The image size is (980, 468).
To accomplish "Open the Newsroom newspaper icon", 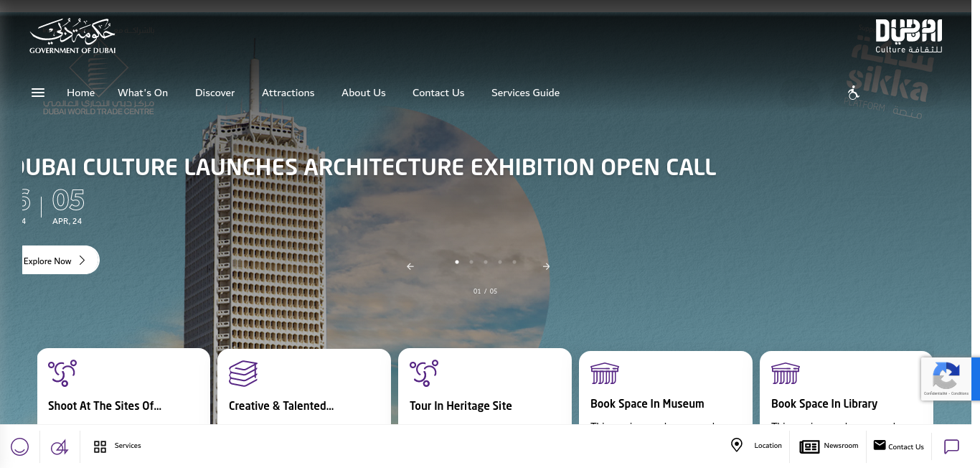I will click(809, 447).
